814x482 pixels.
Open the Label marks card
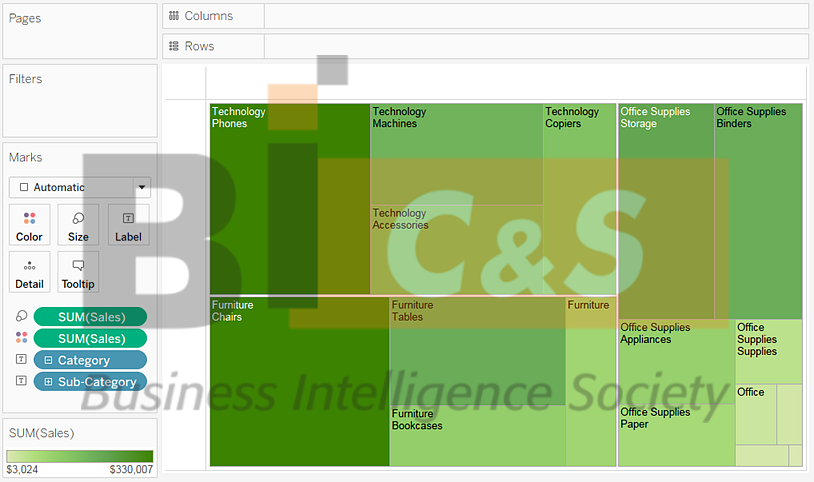pyautogui.click(x=128, y=225)
